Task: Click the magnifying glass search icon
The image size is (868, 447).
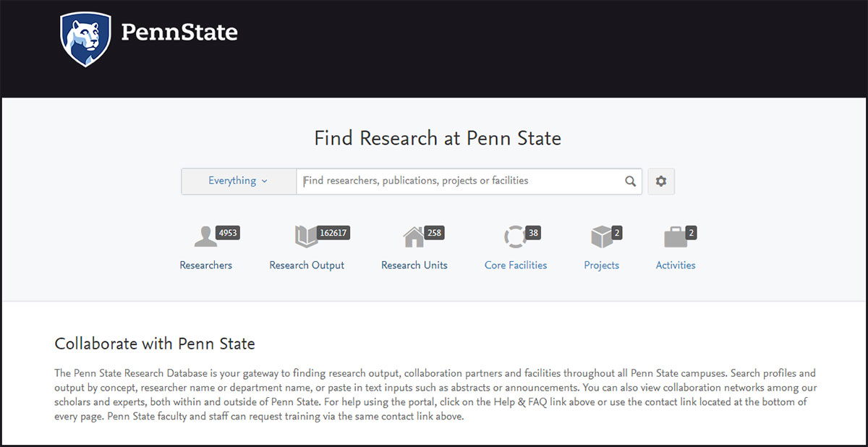Action: click(x=631, y=182)
